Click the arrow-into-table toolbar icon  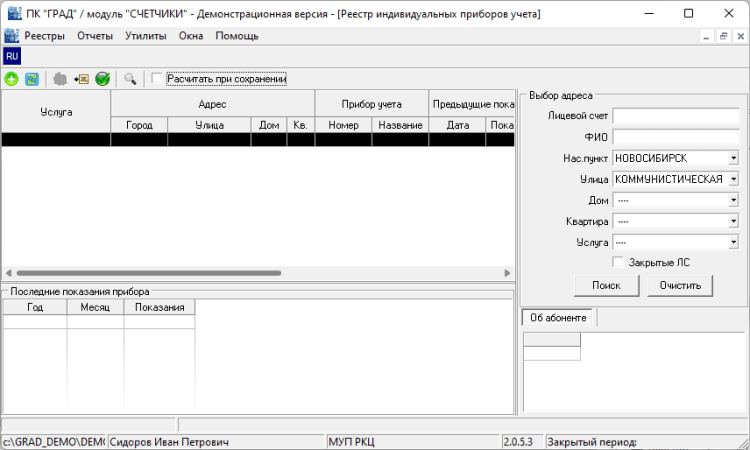81,79
